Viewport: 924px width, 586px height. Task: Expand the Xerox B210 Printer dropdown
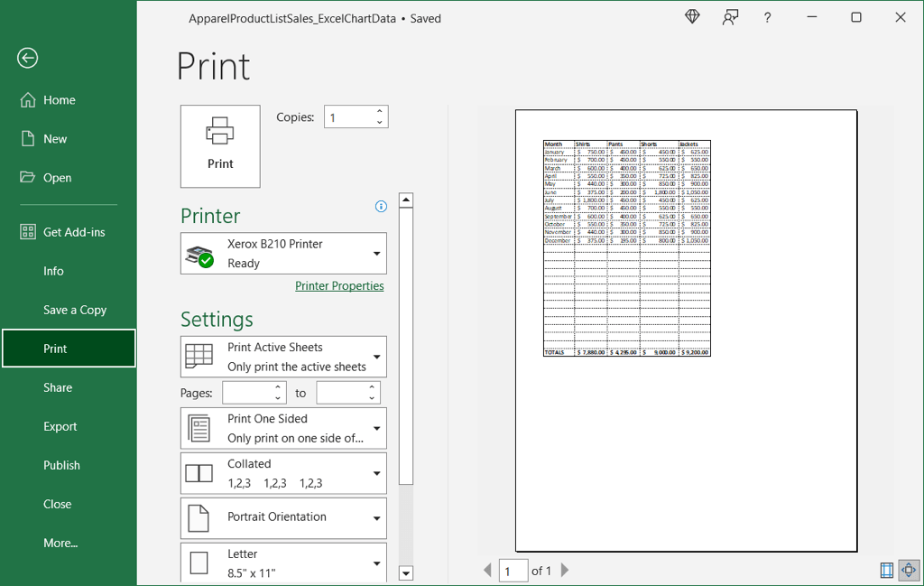(x=283, y=254)
